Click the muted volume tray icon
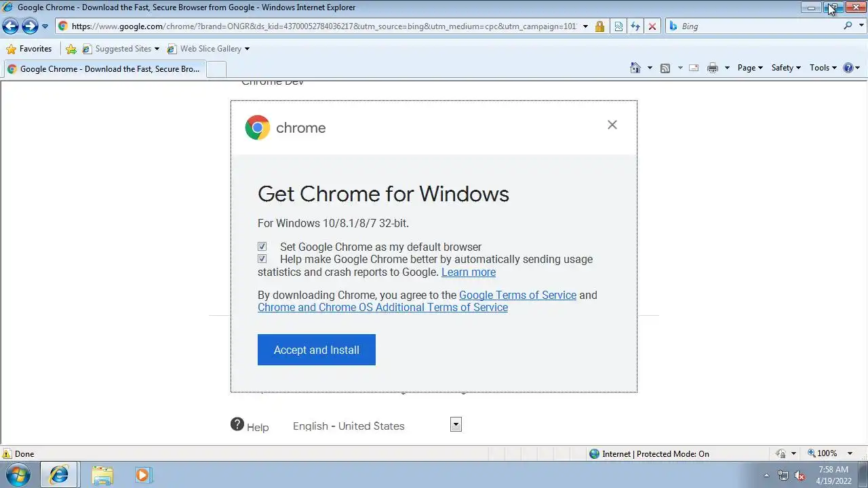The height and width of the screenshot is (488, 868). 800,475
